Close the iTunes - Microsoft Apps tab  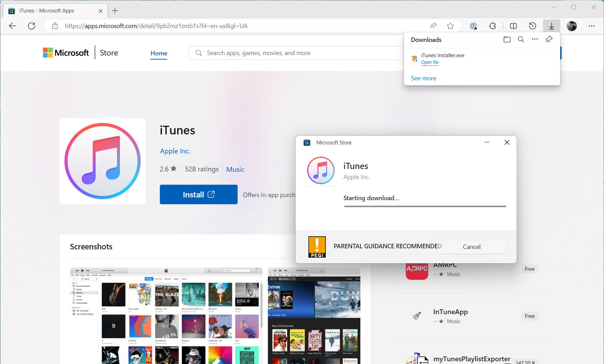coord(100,11)
